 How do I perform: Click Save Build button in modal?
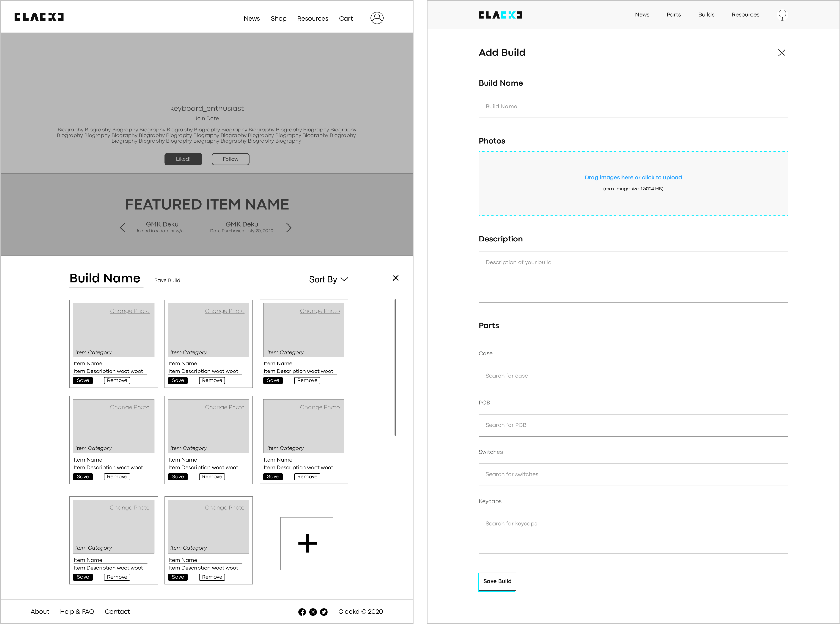[x=497, y=581]
